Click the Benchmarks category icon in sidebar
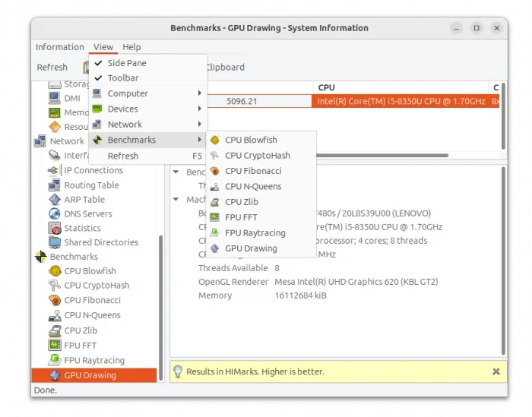Viewport: 532px width, 417px height. click(41, 257)
